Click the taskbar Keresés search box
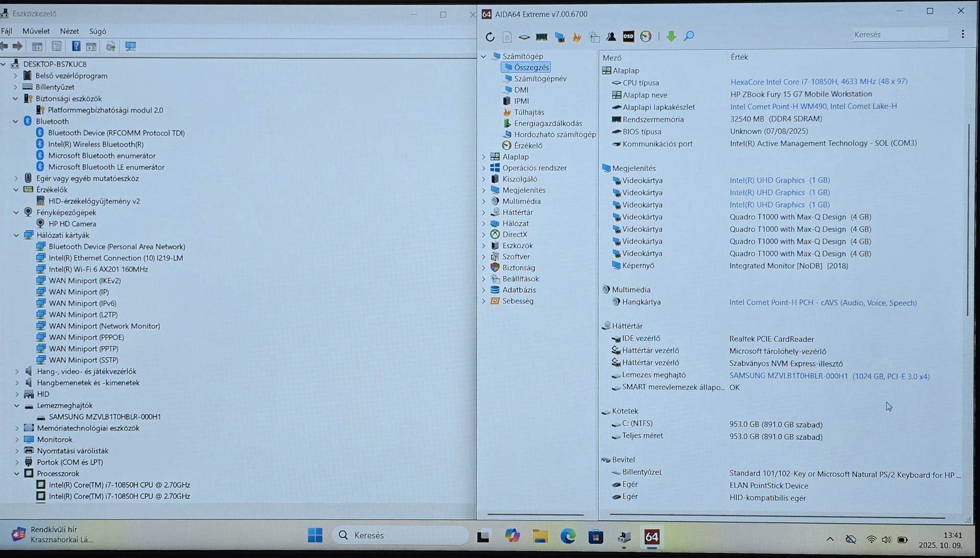Viewport: 980px width, 558px height. pos(400,535)
